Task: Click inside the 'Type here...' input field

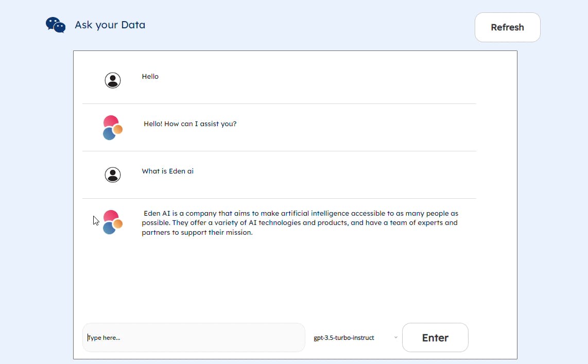Action: coord(193,338)
